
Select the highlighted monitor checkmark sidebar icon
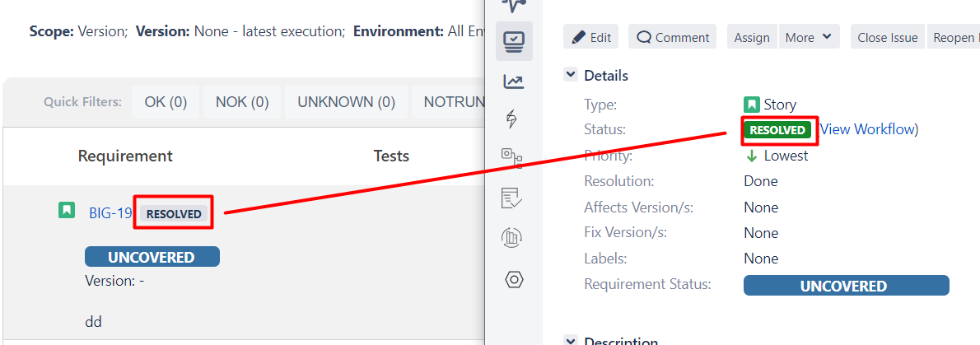point(514,40)
